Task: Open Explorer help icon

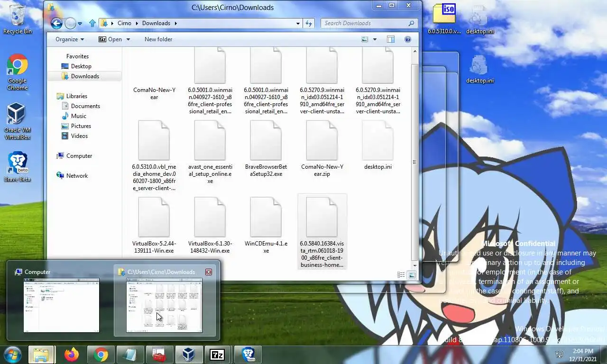Action: coord(408,39)
